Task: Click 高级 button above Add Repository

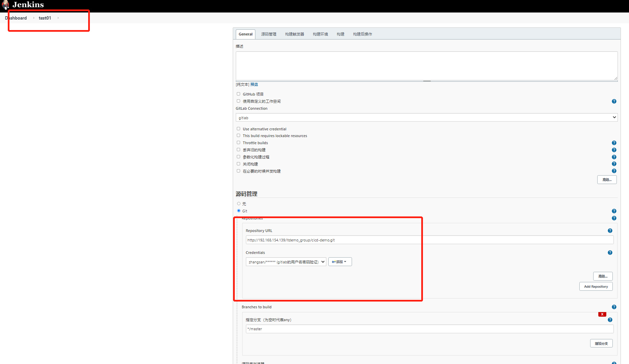Action: click(603, 276)
